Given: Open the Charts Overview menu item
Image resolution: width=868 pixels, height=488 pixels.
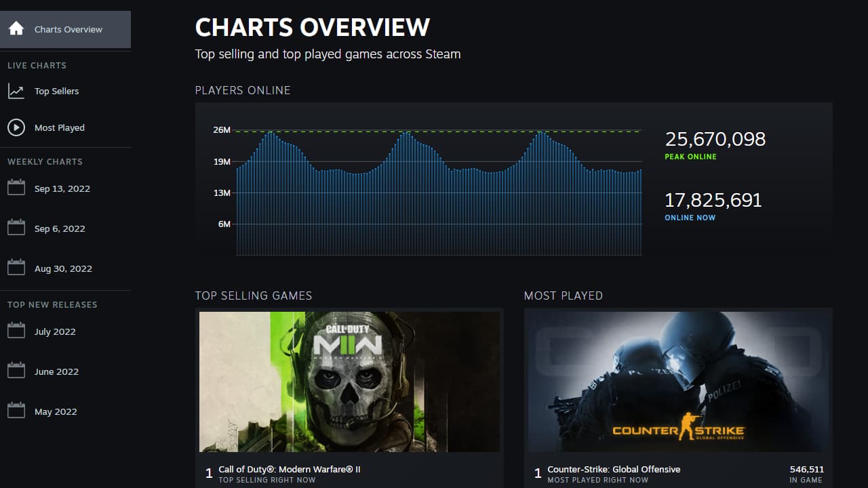Looking at the screenshot, I should coord(68,29).
